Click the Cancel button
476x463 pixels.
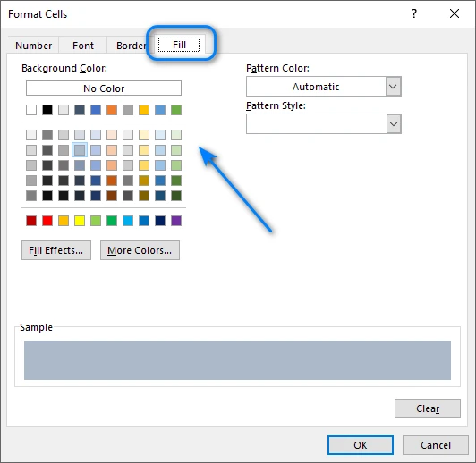[x=436, y=445]
